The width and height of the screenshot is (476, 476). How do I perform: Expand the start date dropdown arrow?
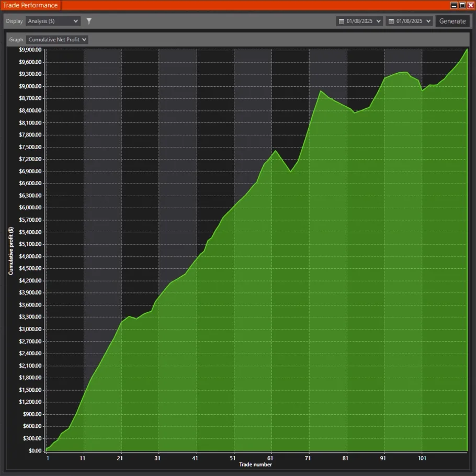[379, 21]
